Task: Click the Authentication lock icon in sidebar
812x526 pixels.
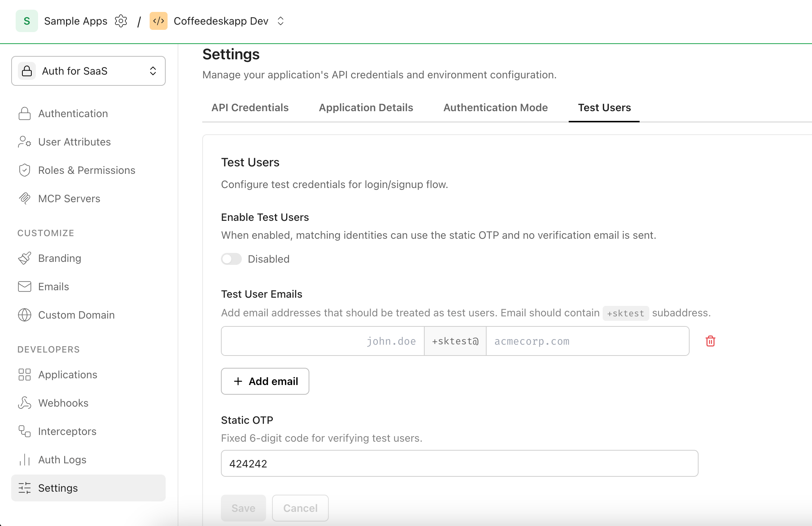Action: [x=25, y=113]
